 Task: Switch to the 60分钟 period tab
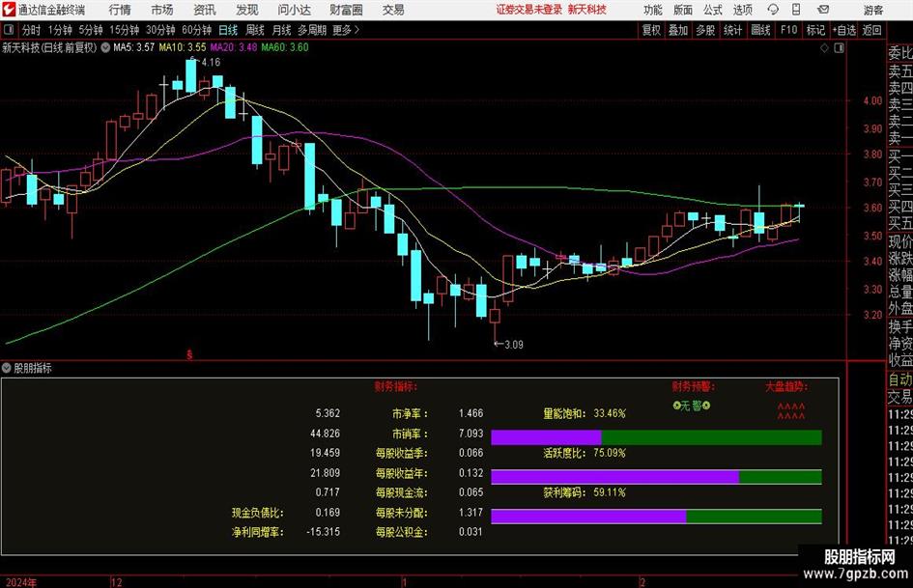pos(197,30)
